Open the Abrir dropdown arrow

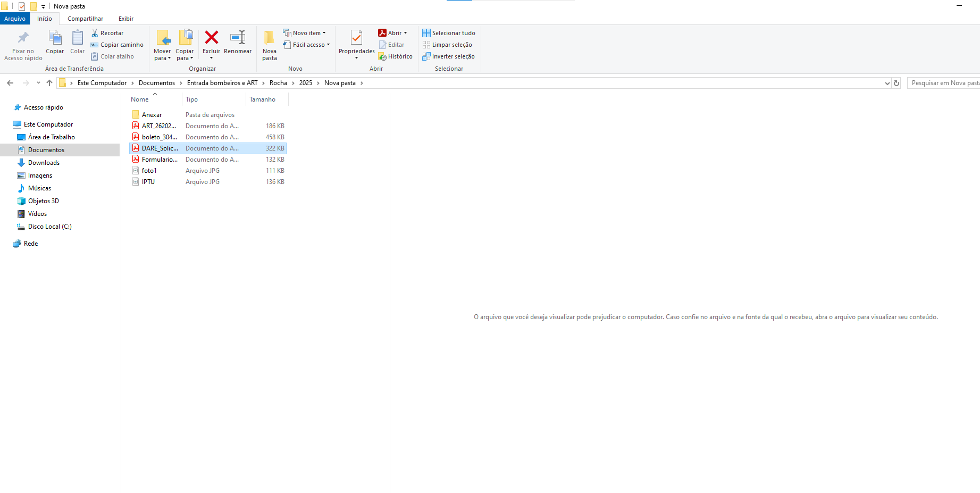[405, 33]
